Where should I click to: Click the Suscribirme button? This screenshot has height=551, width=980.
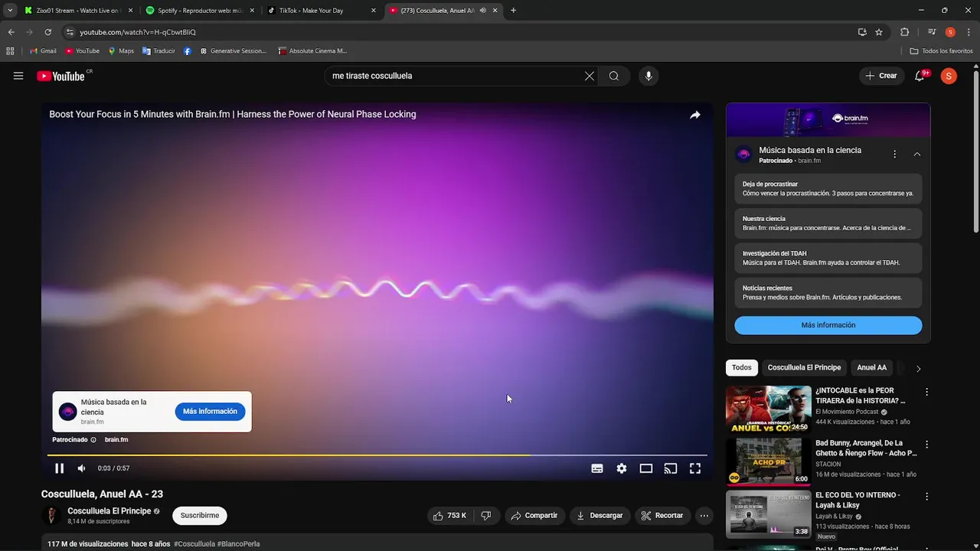(x=200, y=516)
